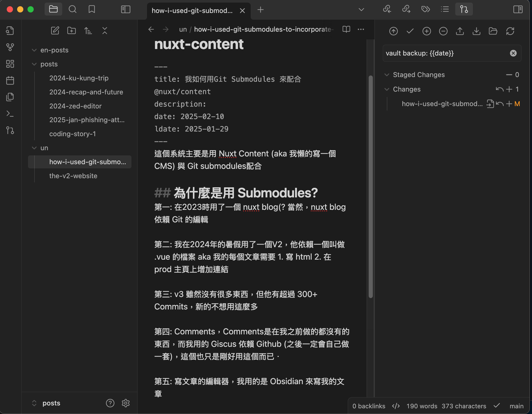
Task: Collapse the Changes section
Action: [387, 89]
